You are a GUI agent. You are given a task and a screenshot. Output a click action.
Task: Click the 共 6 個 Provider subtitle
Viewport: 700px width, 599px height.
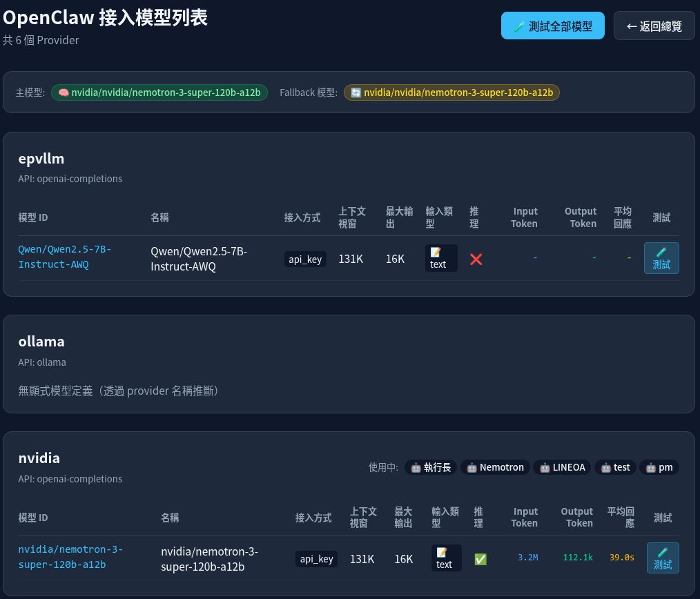click(41, 40)
